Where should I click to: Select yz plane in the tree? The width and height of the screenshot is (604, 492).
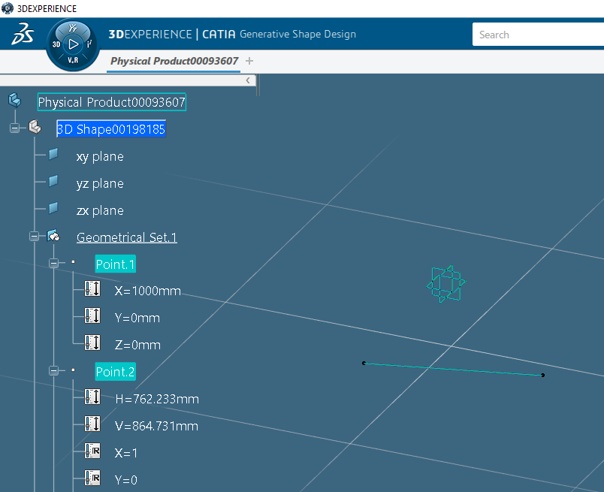(x=100, y=183)
